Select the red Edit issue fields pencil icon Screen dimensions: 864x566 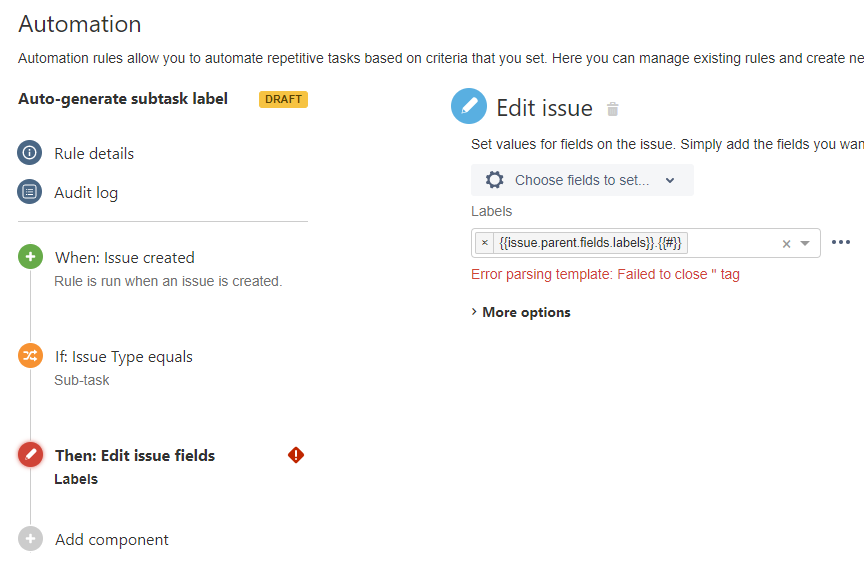click(30, 455)
